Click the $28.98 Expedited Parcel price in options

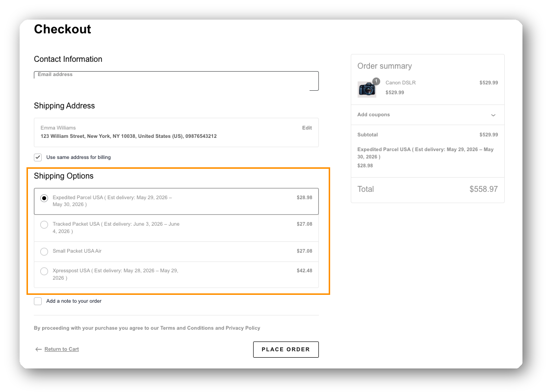(304, 197)
